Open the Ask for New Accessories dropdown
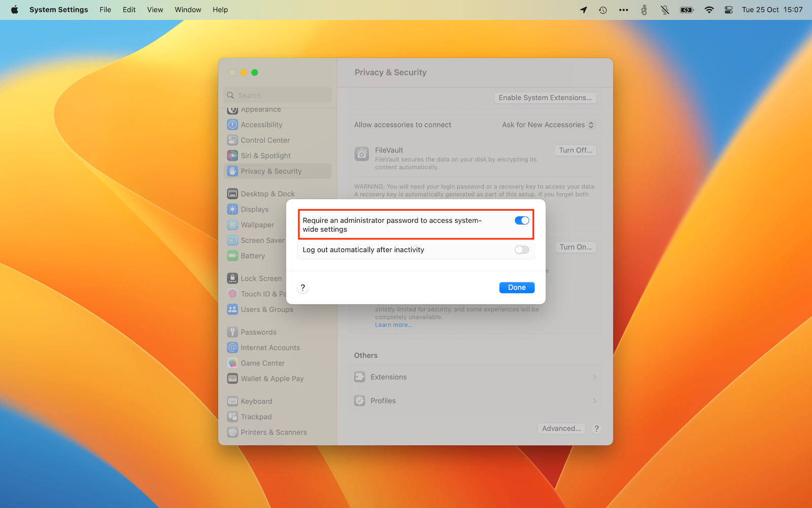812x508 pixels. coord(548,125)
